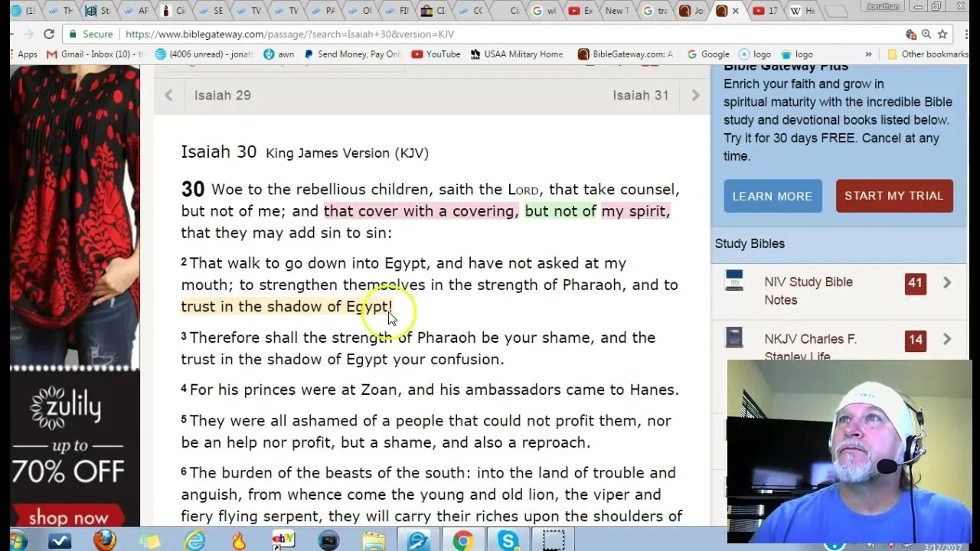Open the USAA Military Home bookmark

pyautogui.click(x=517, y=54)
